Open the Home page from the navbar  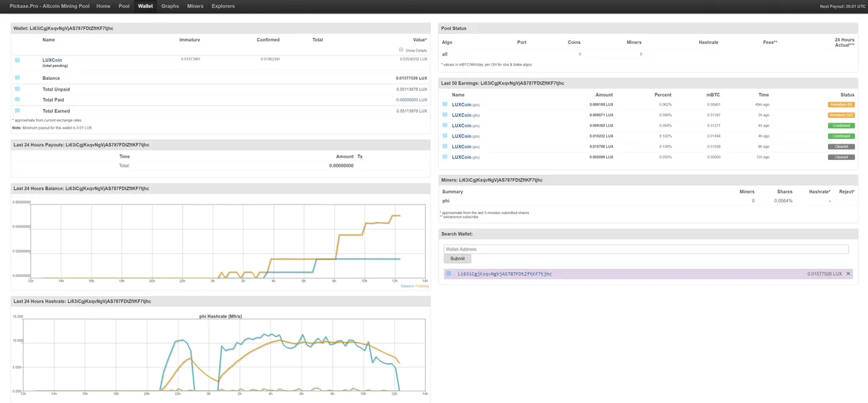click(103, 6)
